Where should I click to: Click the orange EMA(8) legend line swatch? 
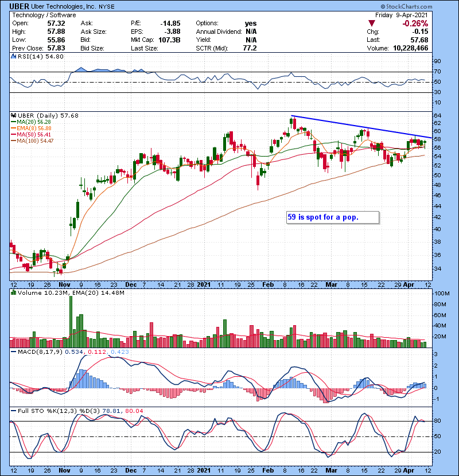[x=14, y=128]
